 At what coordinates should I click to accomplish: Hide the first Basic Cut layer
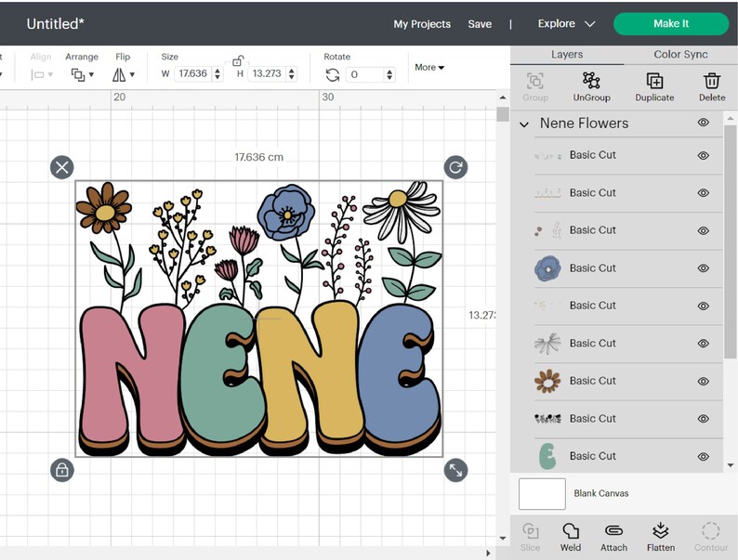(x=704, y=155)
